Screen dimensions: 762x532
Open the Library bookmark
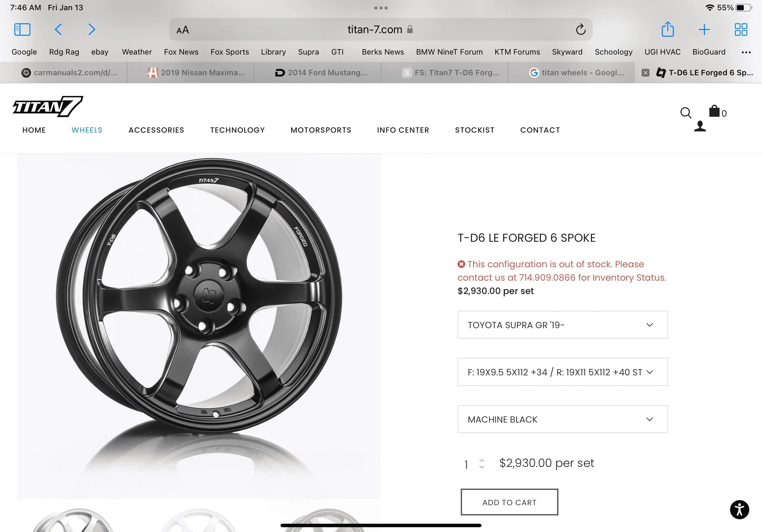click(273, 52)
